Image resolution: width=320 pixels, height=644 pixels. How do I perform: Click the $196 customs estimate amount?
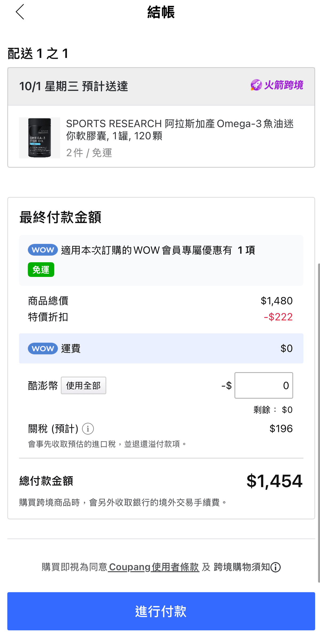pos(281,429)
